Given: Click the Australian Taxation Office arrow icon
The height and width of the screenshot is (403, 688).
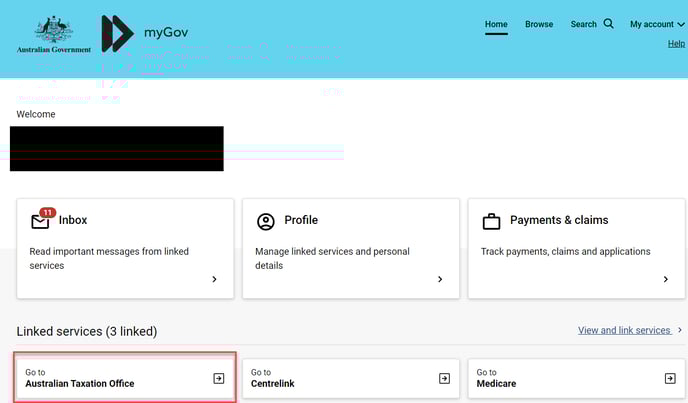Looking at the screenshot, I should [219, 378].
